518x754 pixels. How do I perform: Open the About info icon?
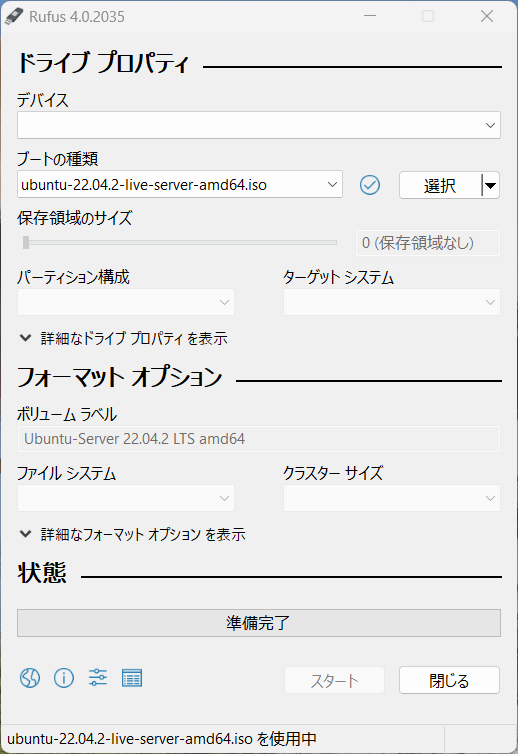click(x=64, y=678)
